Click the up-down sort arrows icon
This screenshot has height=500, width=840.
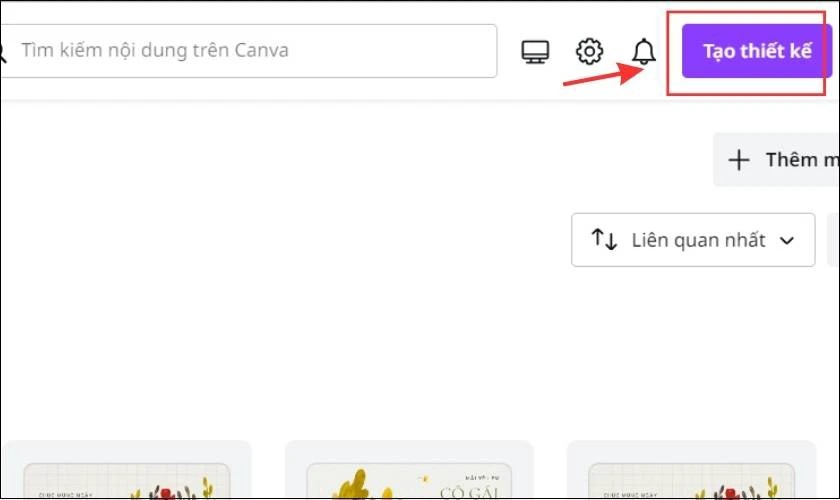(604, 240)
